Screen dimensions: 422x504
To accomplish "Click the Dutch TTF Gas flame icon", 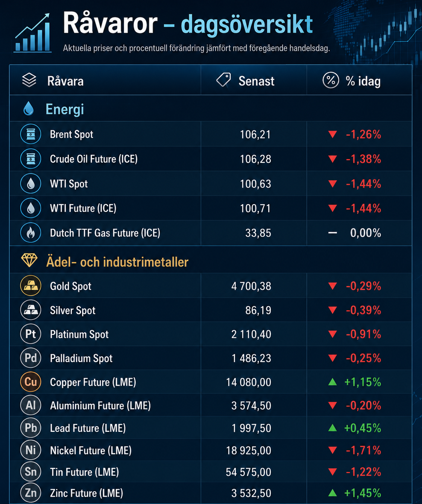I will point(30,233).
